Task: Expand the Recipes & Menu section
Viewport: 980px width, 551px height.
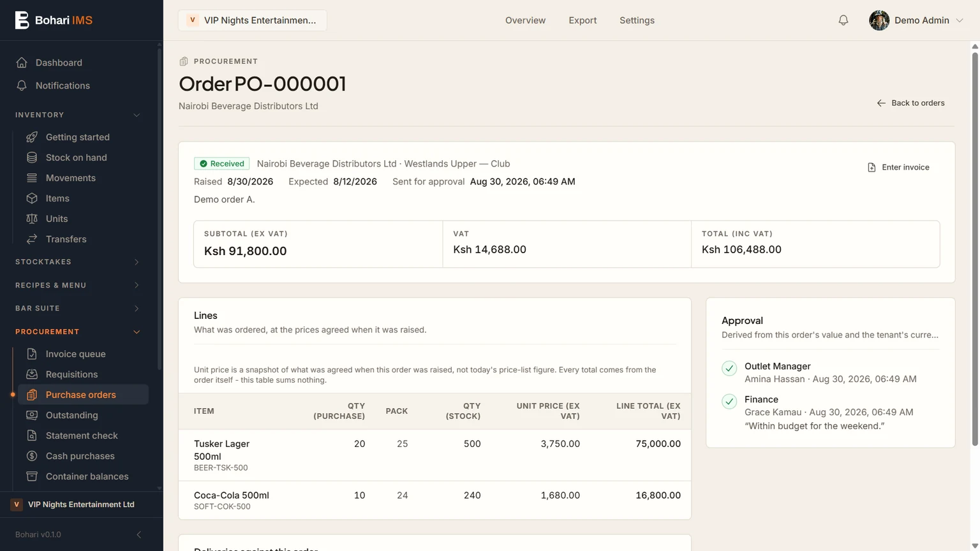Action: pos(136,285)
